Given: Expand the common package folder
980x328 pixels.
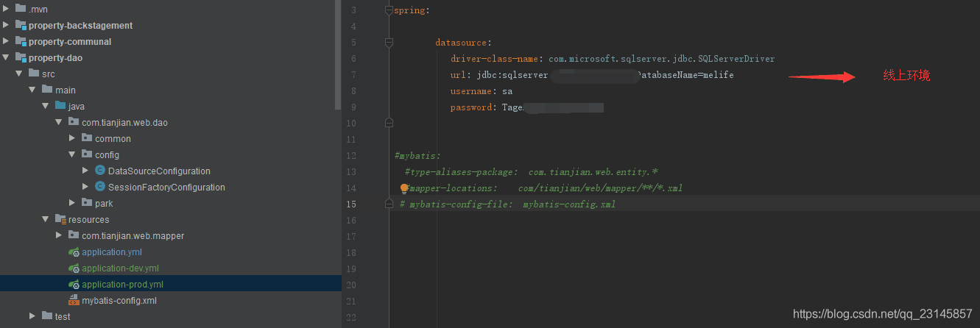Looking at the screenshot, I should point(72,139).
